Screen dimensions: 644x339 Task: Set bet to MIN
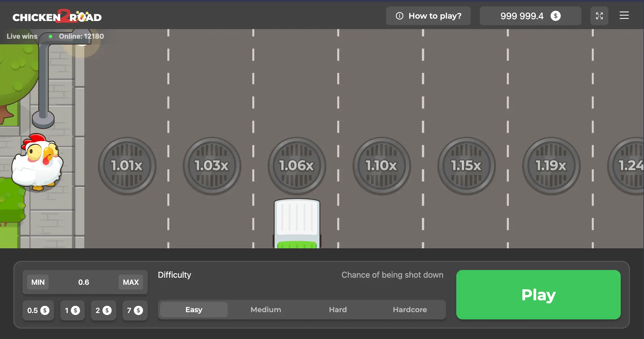[38, 282]
